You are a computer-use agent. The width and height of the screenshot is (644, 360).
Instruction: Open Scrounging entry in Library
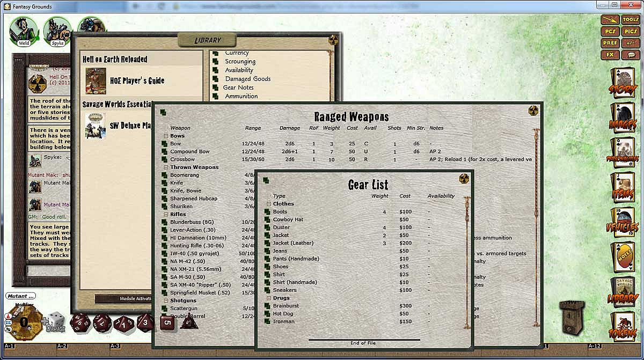[240, 62]
